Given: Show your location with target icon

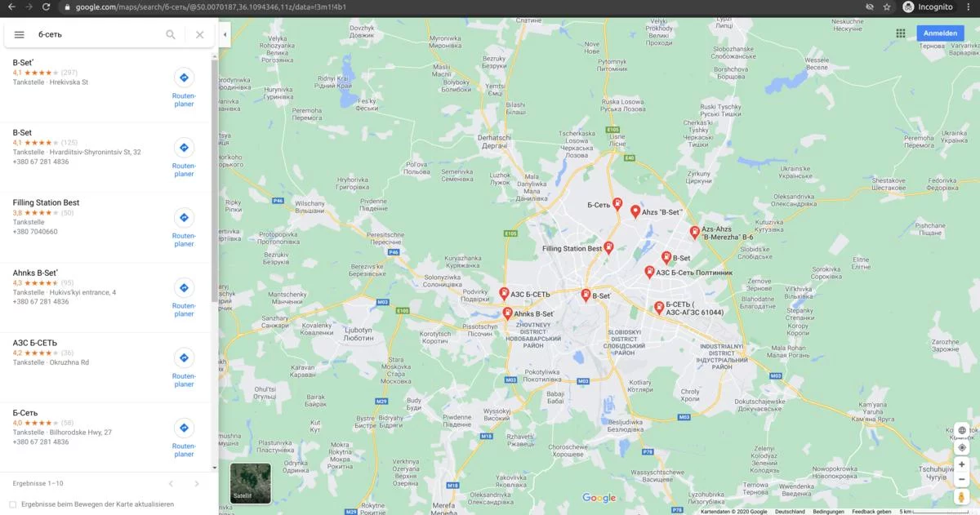Looking at the screenshot, I should 961,447.
